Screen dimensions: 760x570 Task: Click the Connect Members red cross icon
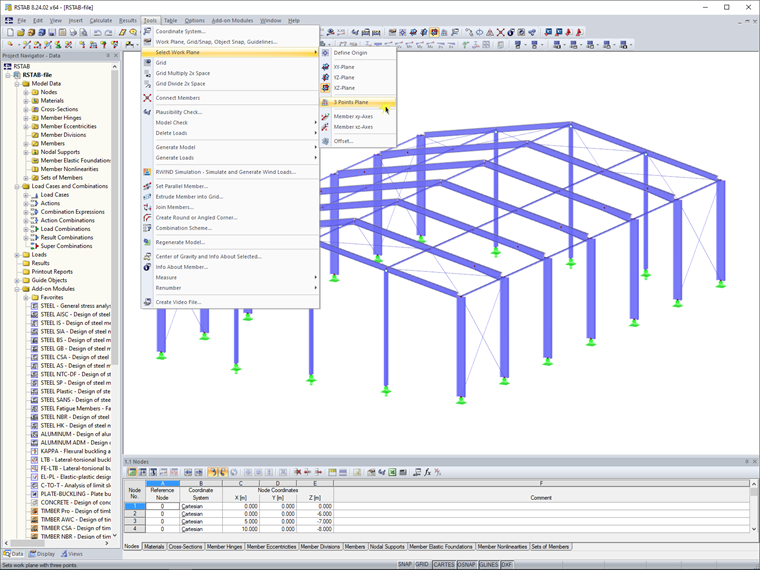click(147, 98)
